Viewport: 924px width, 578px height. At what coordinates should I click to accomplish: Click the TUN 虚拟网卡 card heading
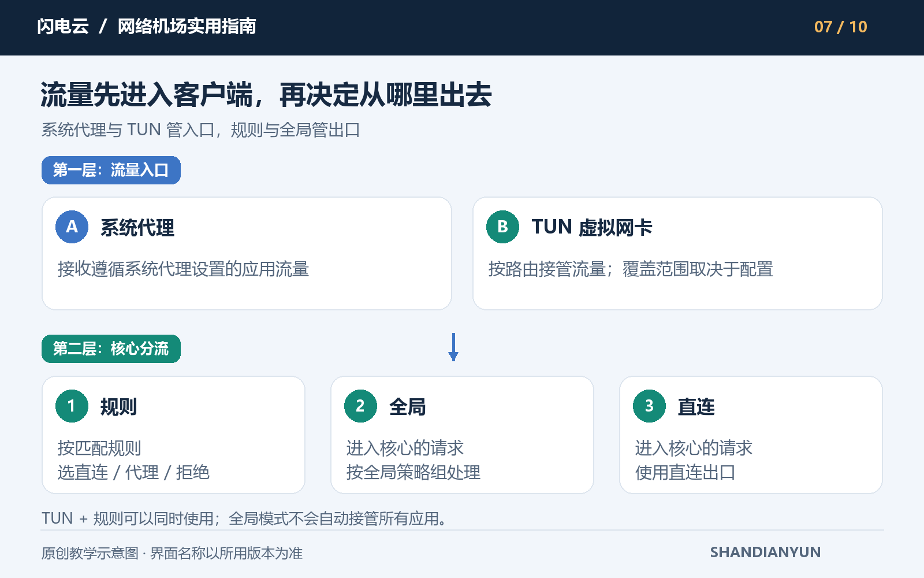click(592, 228)
